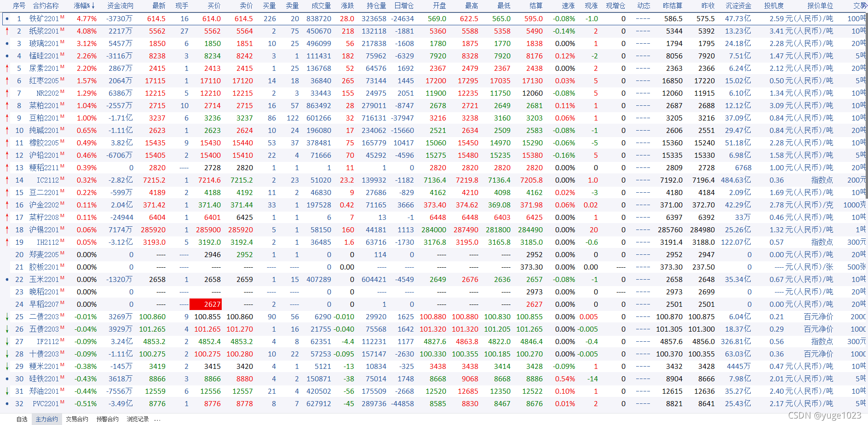
Task: Click the M marker next to 铁矿2201
Action: pos(62,17)
